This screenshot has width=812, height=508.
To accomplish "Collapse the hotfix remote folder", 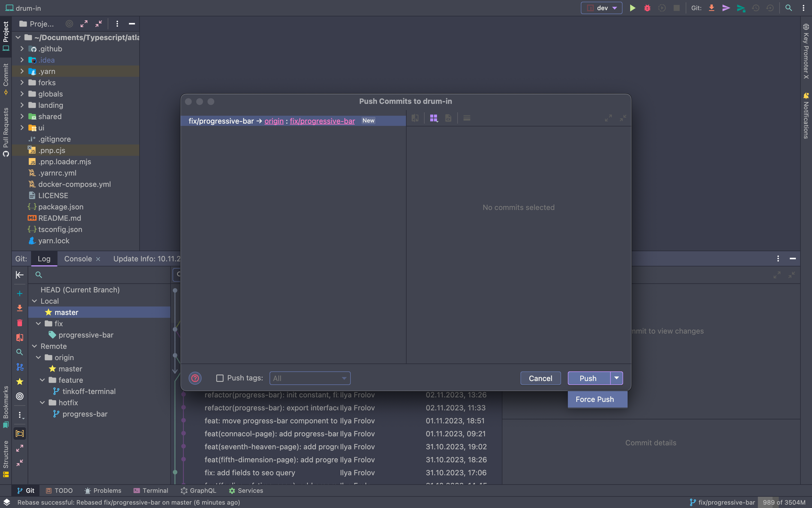I will (x=43, y=402).
